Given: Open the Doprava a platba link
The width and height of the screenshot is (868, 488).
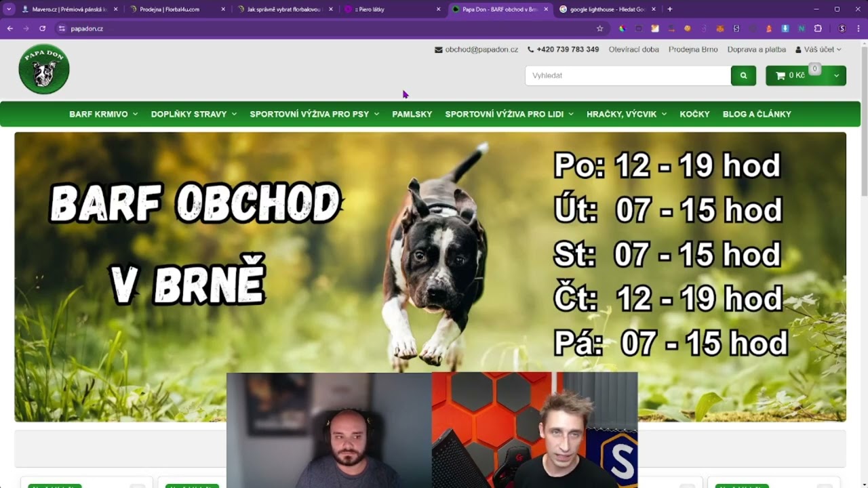Looking at the screenshot, I should [756, 49].
